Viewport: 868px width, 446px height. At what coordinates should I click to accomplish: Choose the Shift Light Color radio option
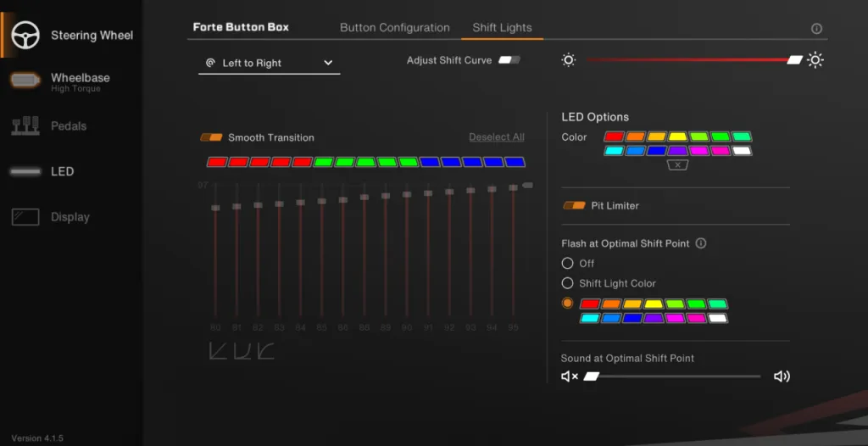tap(567, 283)
